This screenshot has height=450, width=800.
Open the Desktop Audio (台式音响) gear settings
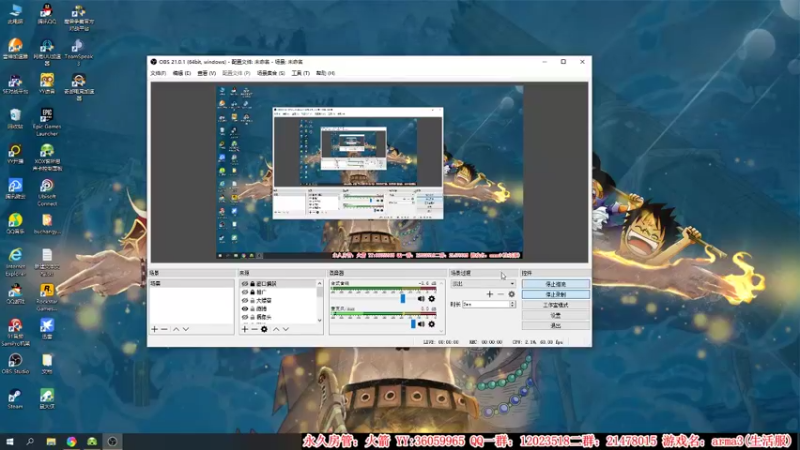pyautogui.click(x=432, y=298)
